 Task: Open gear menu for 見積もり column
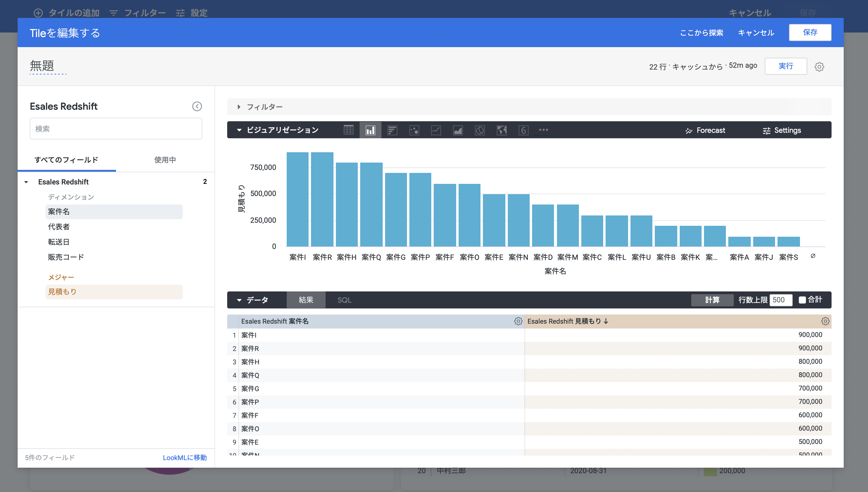click(x=825, y=321)
